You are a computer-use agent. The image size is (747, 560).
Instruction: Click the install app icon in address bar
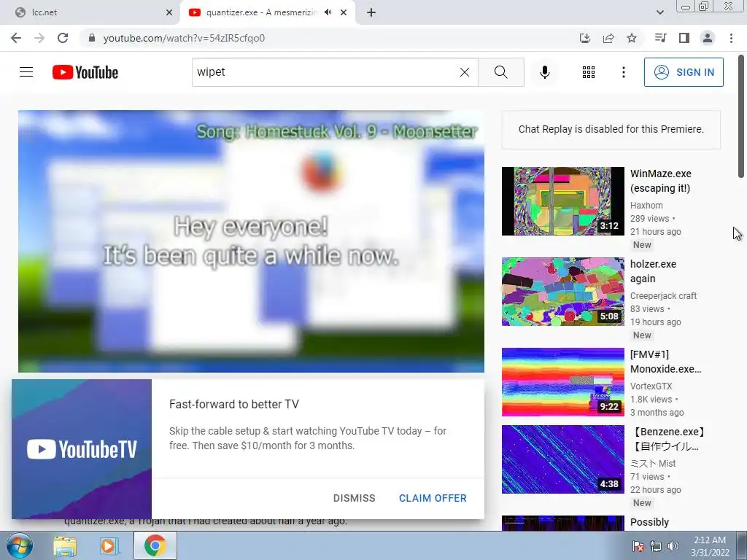[584, 38]
